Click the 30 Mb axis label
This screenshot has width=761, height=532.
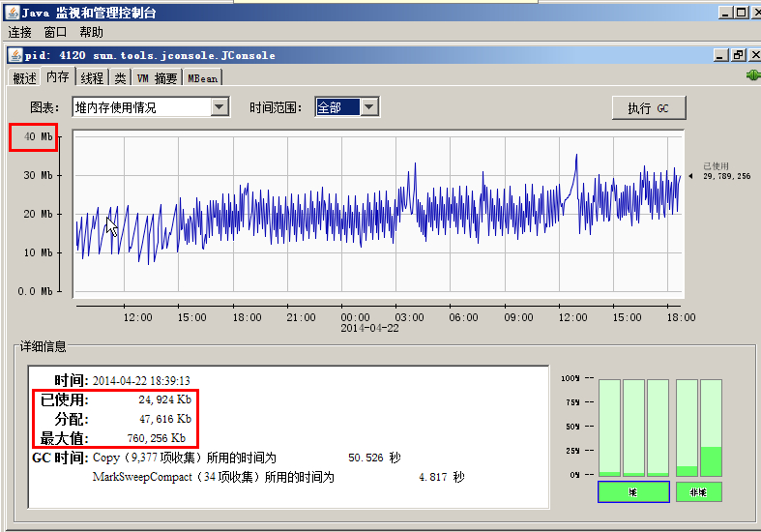point(38,175)
